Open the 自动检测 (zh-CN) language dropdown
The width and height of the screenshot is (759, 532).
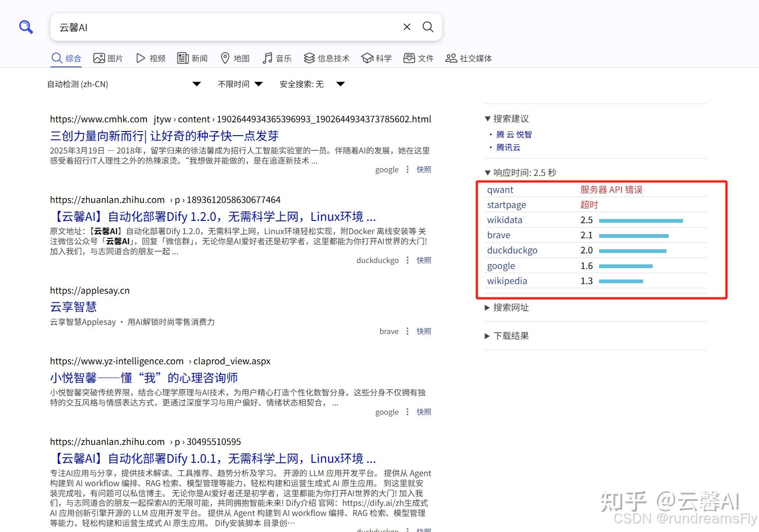tap(197, 84)
